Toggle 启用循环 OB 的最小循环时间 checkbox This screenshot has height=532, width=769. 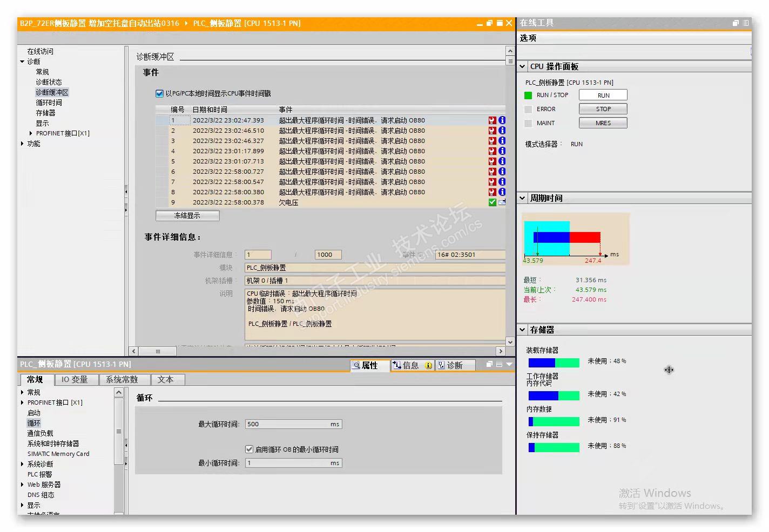pyautogui.click(x=249, y=449)
